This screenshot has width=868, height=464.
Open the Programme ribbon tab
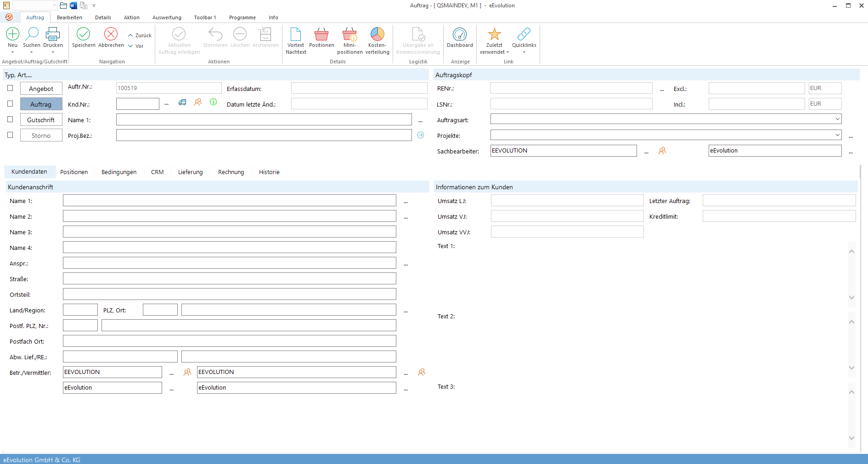242,17
